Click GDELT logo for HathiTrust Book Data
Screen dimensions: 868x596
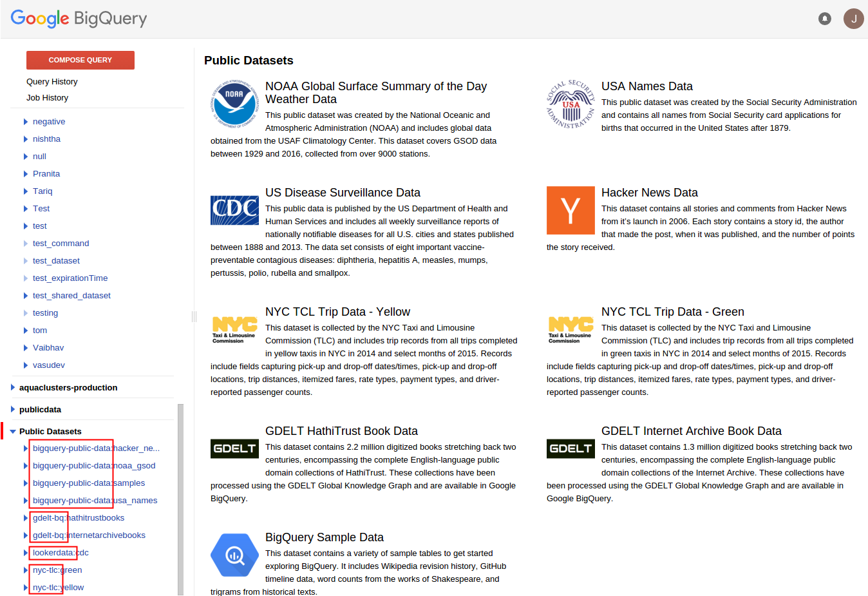pyautogui.click(x=234, y=448)
